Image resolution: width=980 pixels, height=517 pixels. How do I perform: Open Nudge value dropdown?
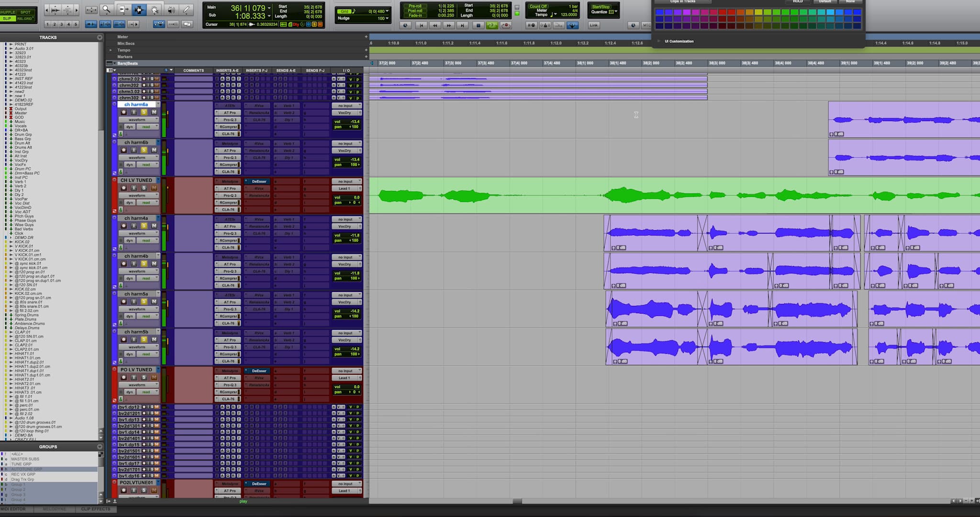pyautogui.click(x=388, y=18)
